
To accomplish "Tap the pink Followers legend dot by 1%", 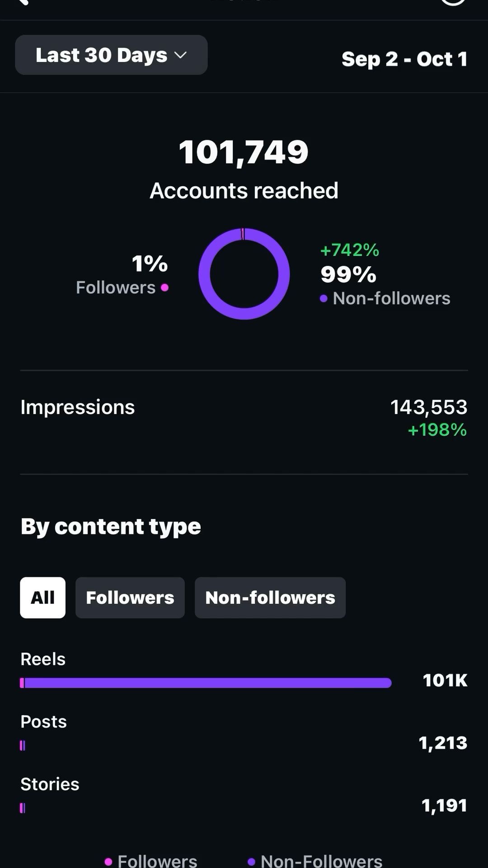I will [x=165, y=288].
